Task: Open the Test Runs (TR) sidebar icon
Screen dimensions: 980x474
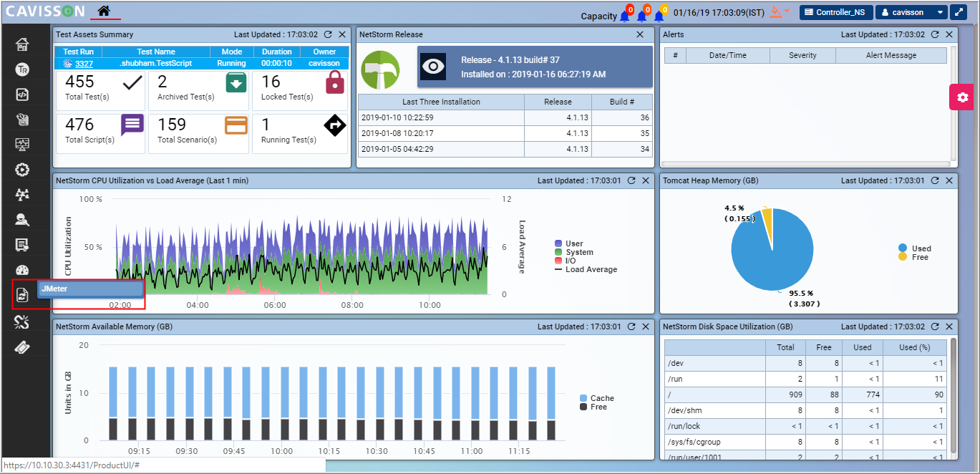Action: 22,69
